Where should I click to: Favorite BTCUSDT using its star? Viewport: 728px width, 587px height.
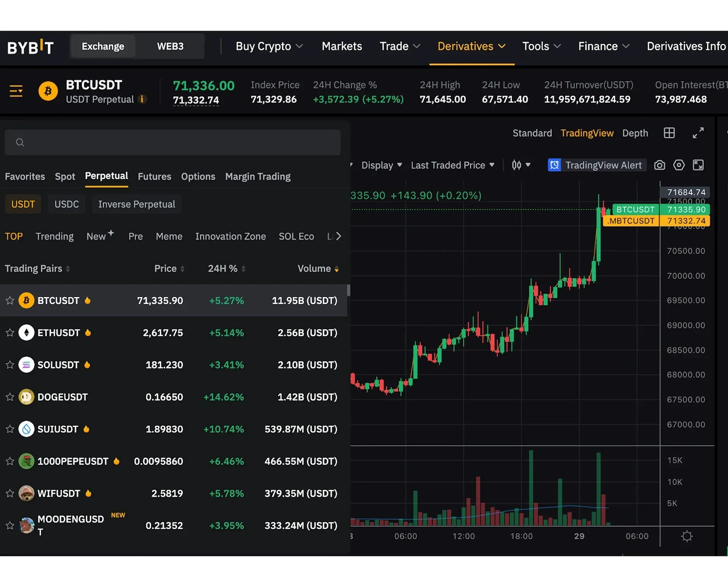tap(10, 300)
